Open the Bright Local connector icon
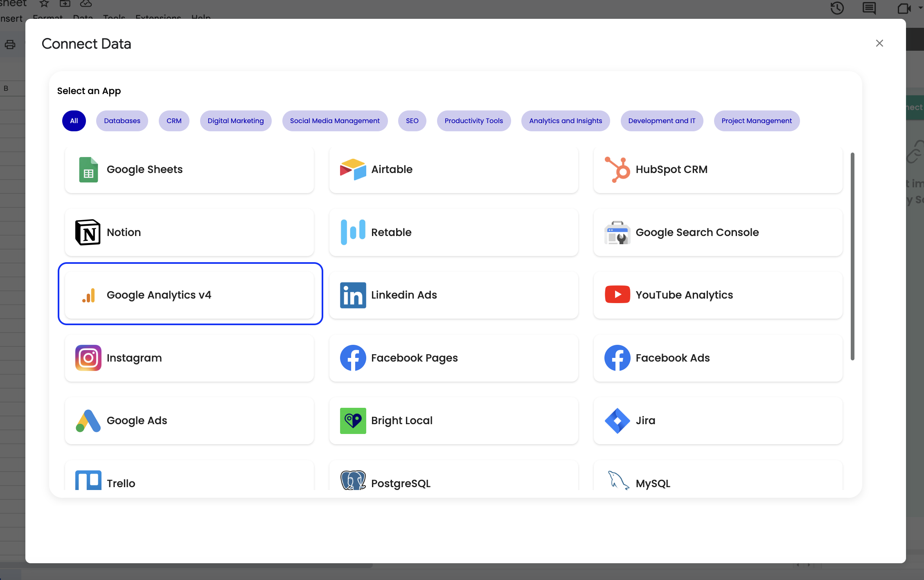This screenshot has width=924, height=580. click(x=352, y=420)
